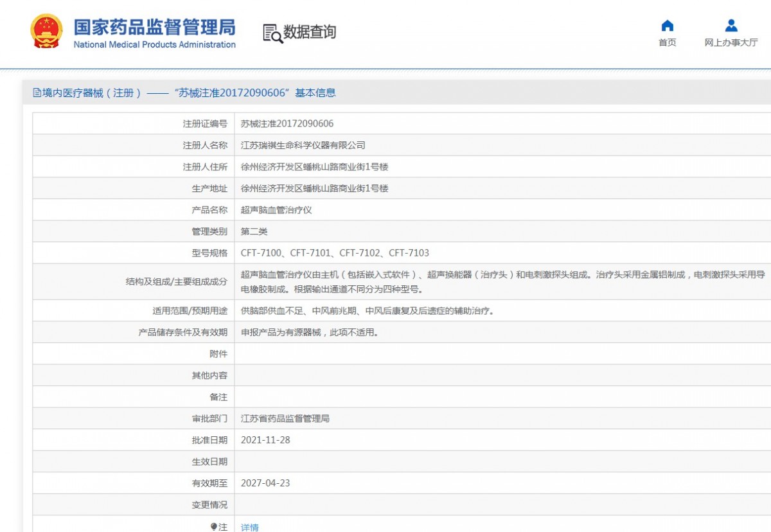771x532 pixels.
Task: Click the 数据查询 heading
Action: click(x=310, y=32)
